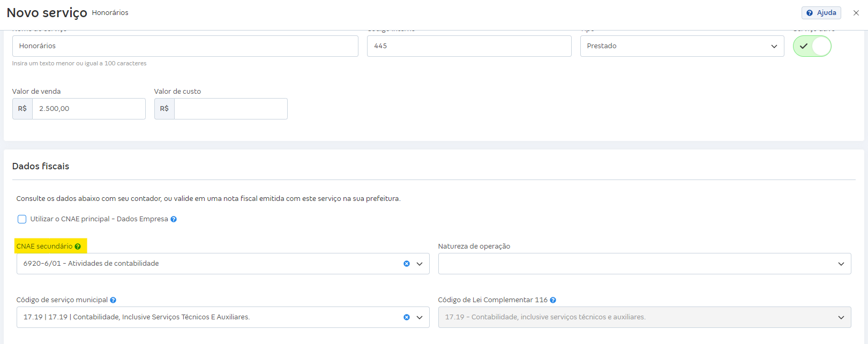The width and height of the screenshot is (868, 344).
Task: Expand the Código de serviço municipal dropdown arrow
Action: point(420,317)
